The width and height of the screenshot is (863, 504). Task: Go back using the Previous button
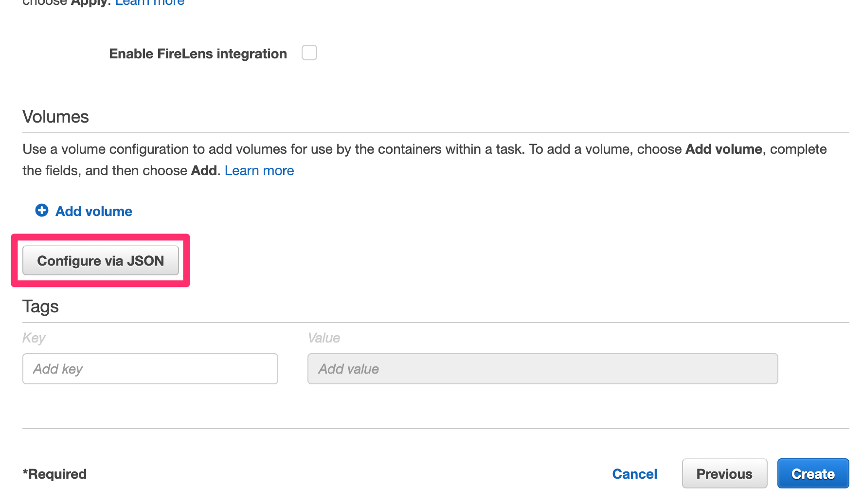tap(724, 473)
